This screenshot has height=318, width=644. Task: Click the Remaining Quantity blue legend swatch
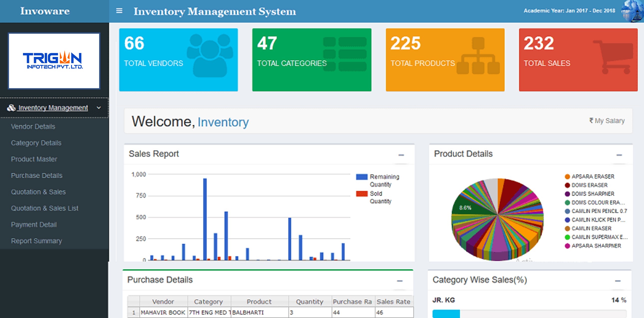tap(362, 177)
